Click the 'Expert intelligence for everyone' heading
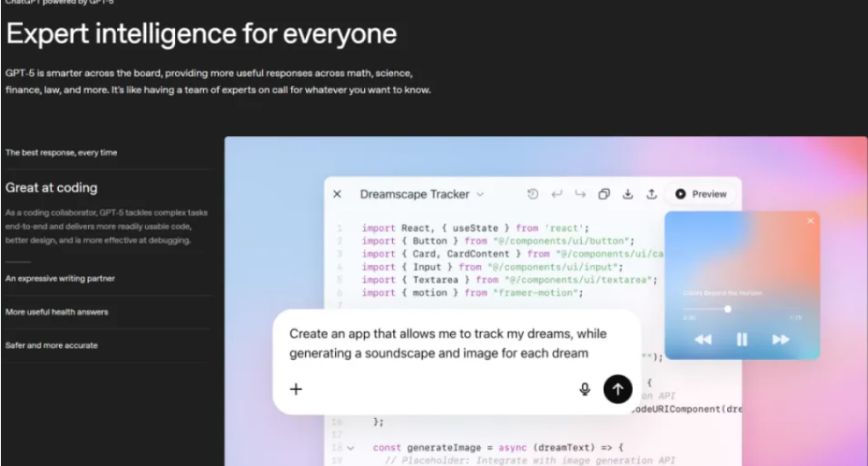Screen dimensions: 868x466 (201, 34)
